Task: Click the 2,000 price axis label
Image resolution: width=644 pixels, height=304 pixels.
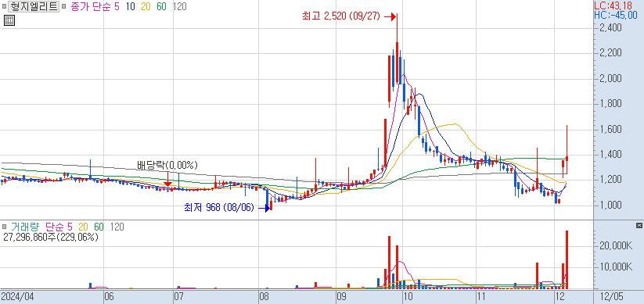Action: 610,78
